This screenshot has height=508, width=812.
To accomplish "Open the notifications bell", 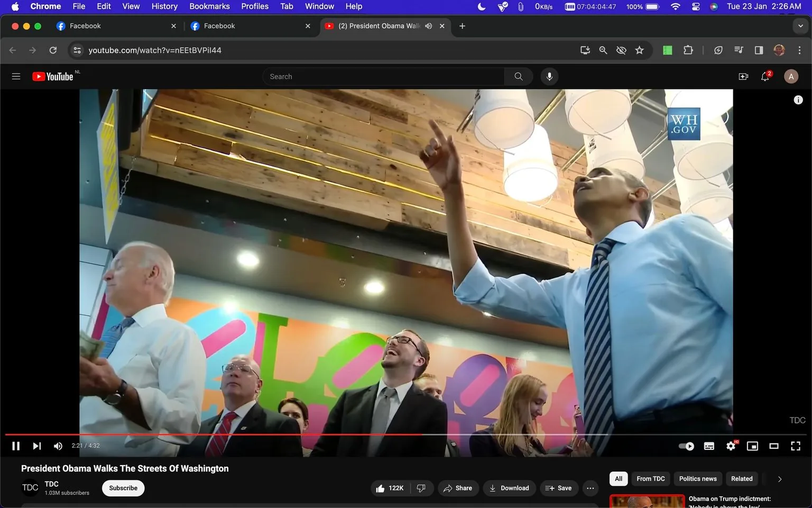I will coord(764,76).
